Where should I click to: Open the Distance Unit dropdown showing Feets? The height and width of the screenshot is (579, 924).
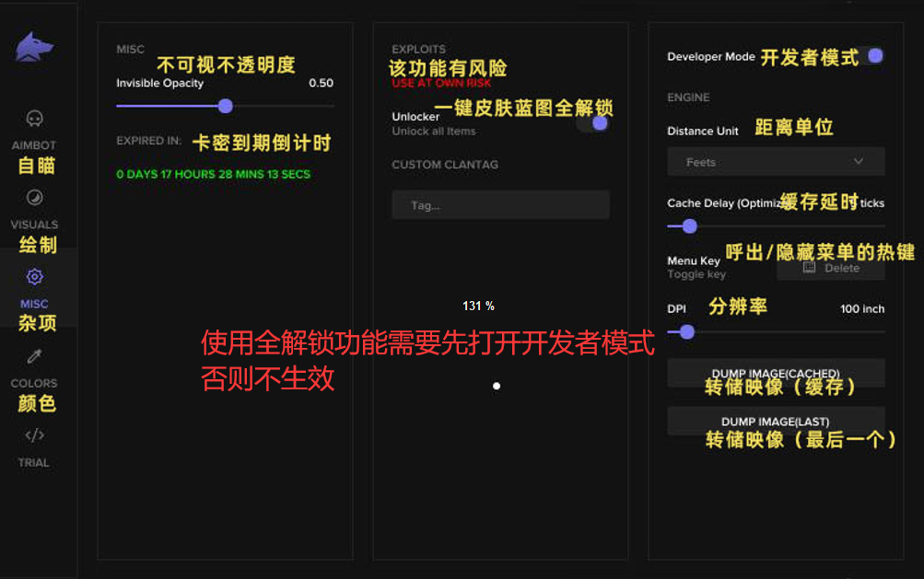(x=775, y=162)
